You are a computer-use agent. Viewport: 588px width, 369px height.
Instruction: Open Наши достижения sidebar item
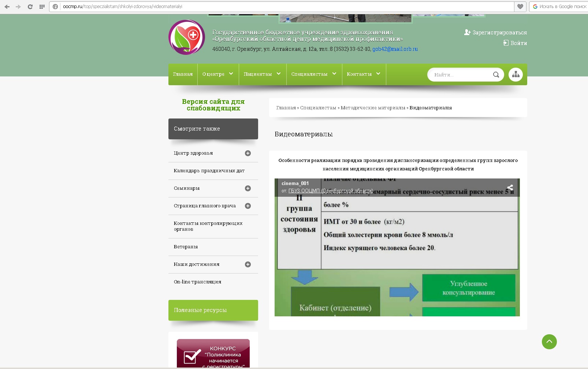(x=197, y=264)
